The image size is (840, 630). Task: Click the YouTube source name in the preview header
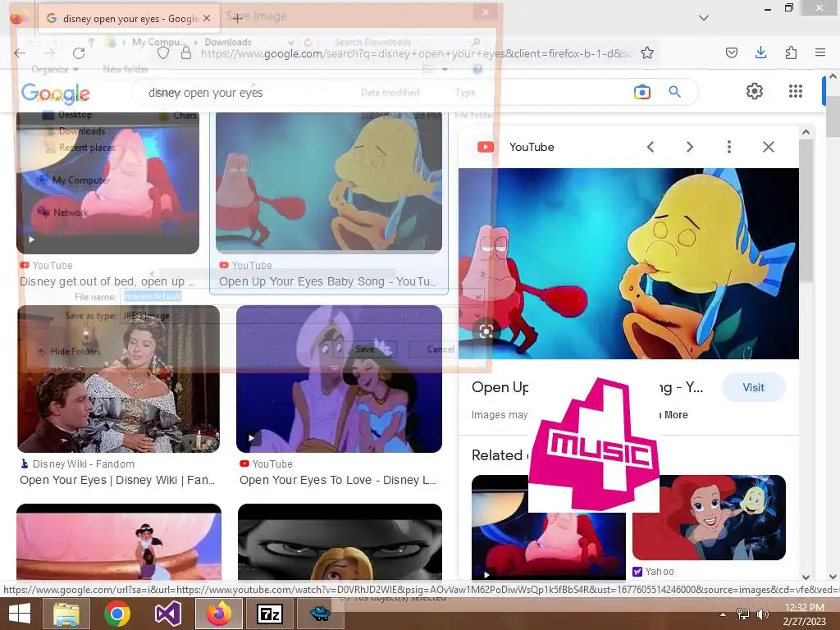(x=532, y=147)
